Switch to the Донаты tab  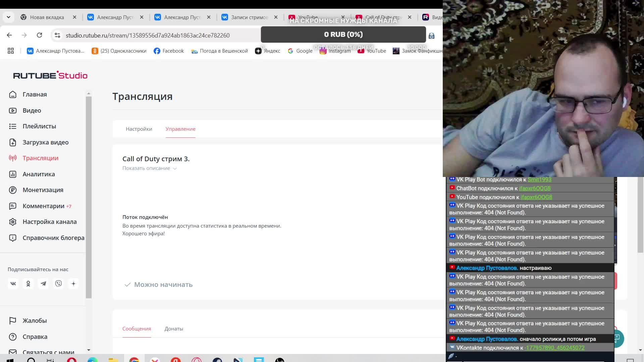click(174, 329)
